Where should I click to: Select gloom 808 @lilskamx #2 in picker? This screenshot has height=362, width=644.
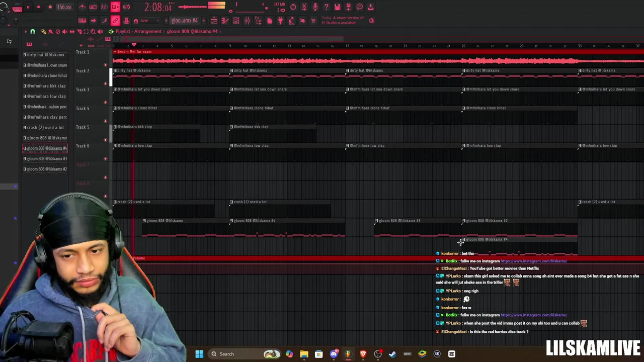coord(44,169)
